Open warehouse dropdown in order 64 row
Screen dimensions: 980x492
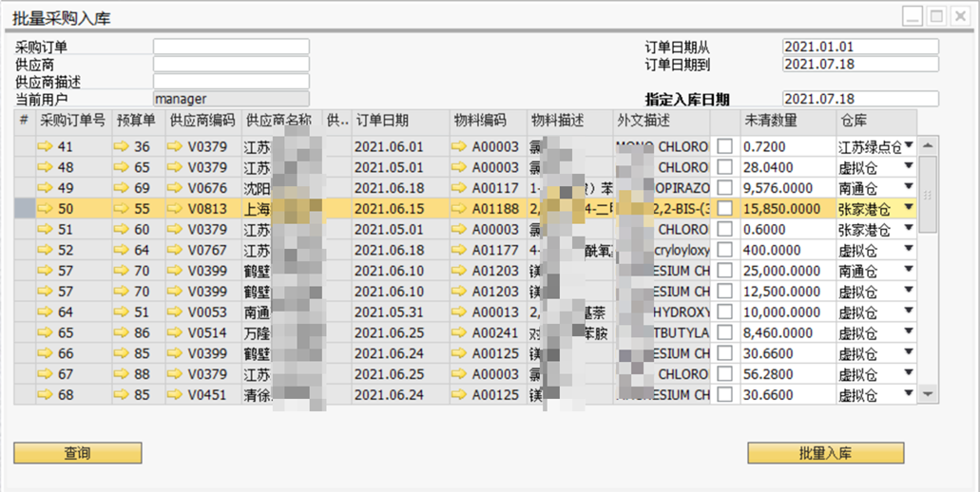909,311
